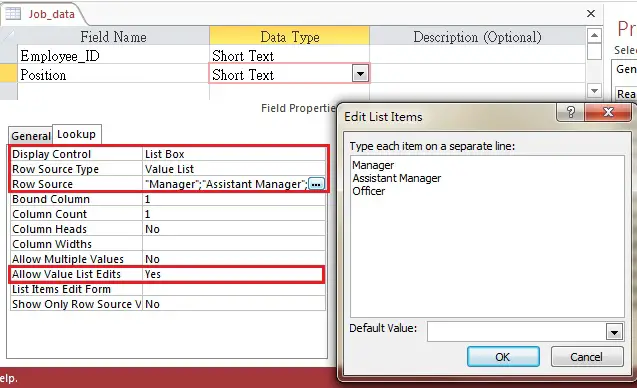Screen dimensions: 637x388
Task: Open the Row Source builder ellipsis button
Action: click(316, 184)
